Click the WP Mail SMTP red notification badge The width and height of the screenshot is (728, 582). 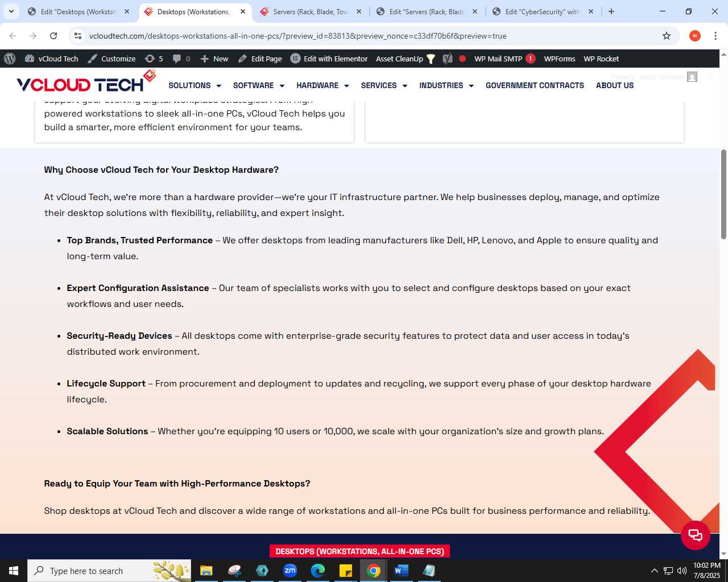pyautogui.click(x=530, y=59)
